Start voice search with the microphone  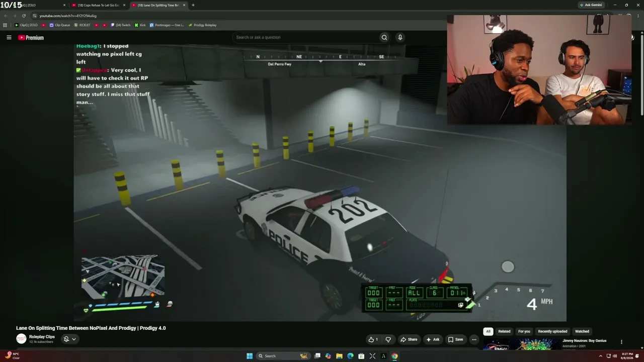coord(400,37)
